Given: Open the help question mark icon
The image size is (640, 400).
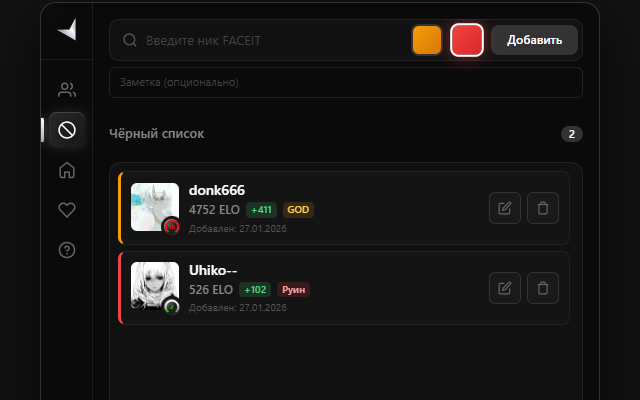Looking at the screenshot, I should click(x=67, y=250).
